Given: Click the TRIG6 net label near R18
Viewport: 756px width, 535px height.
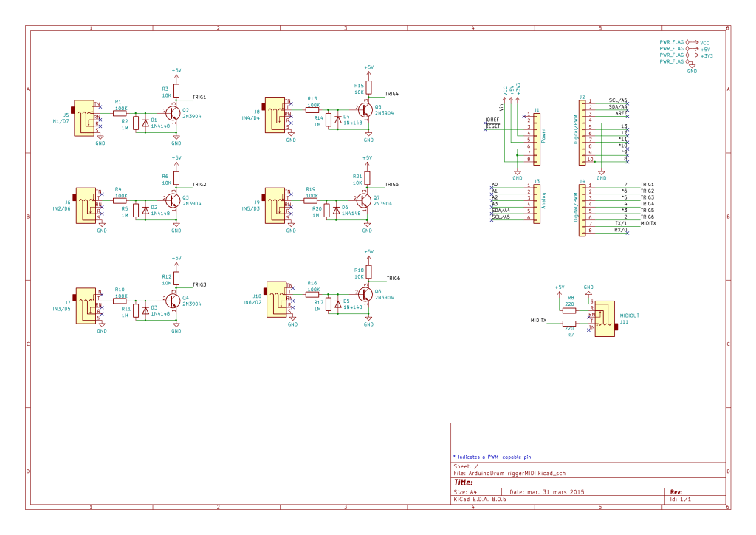Looking at the screenshot, I should [x=394, y=278].
